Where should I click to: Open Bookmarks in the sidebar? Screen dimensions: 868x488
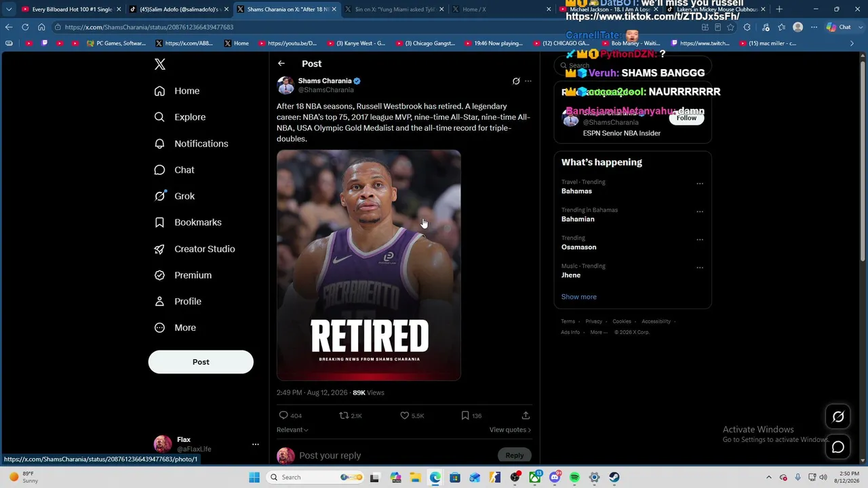(188, 222)
